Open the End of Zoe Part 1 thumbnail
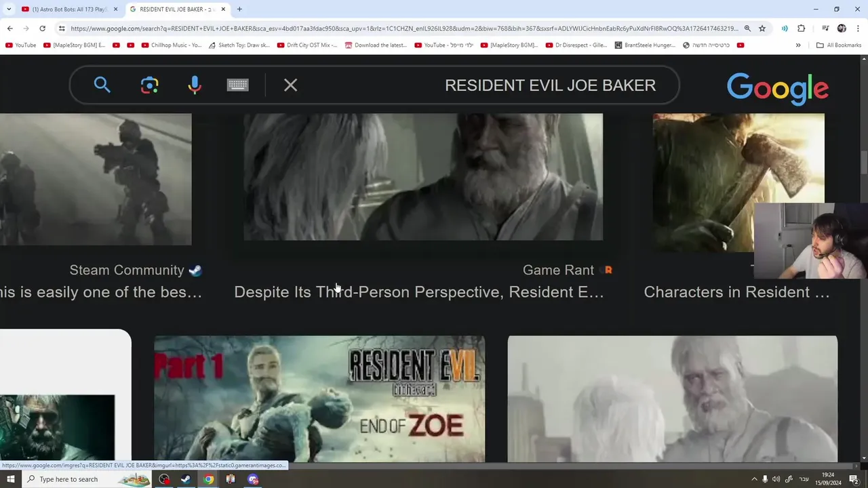This screenshot has height=488, width=868. pyautogui.click(x=319, y=399)
